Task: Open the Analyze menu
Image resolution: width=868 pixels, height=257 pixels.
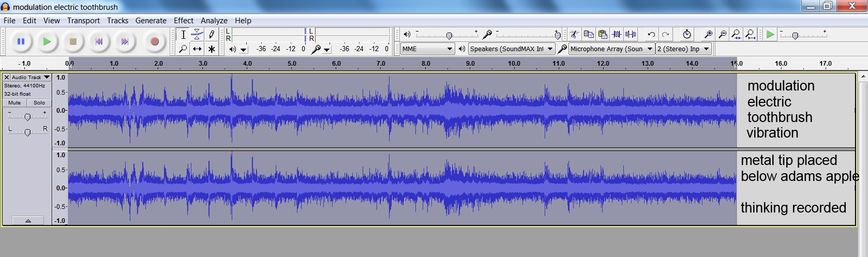Action: 214,21
